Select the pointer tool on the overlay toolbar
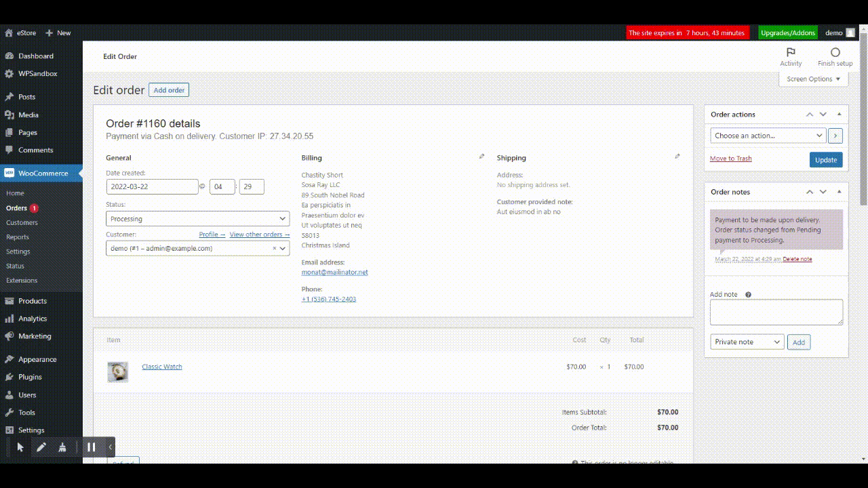Screen dimensions: 868x488 [20, 447]
